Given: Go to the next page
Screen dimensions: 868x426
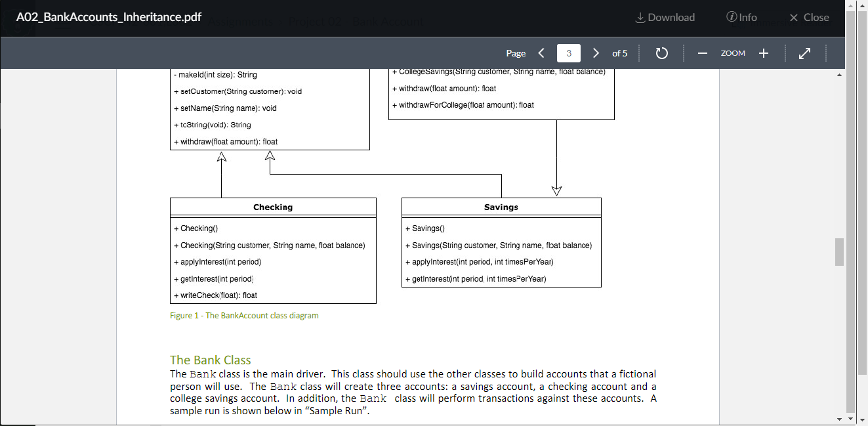Looking at the screenshot, I should click(x=596, y=53).
